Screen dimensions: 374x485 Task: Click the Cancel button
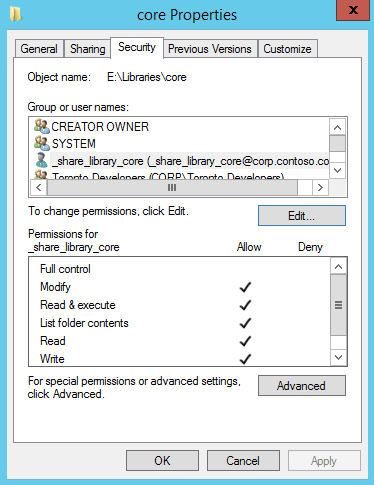click(243, 461)
